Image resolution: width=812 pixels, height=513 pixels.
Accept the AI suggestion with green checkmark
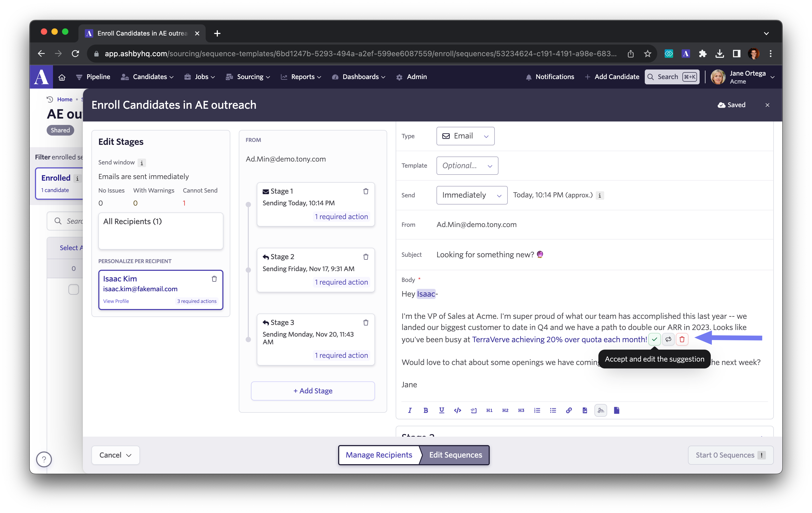[x=654, y=339]
